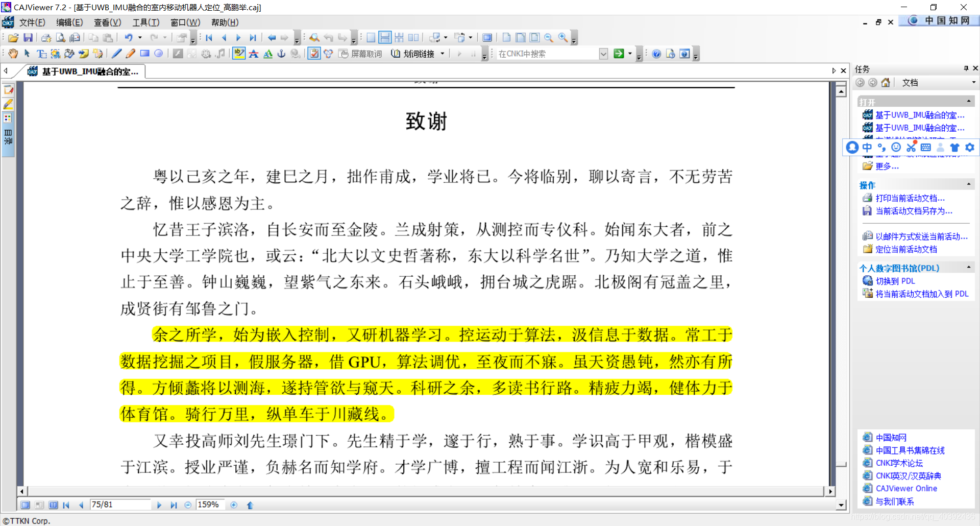Toggle the annotation checklist button
Image resolution: width=980 pixels, height=526 pixels.
314,54
